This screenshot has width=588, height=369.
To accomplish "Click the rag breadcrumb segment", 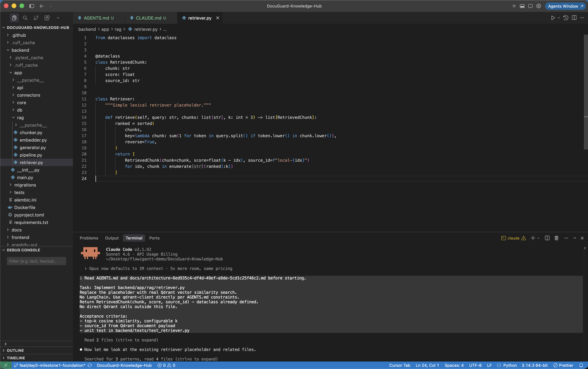I will pos(118,29).
